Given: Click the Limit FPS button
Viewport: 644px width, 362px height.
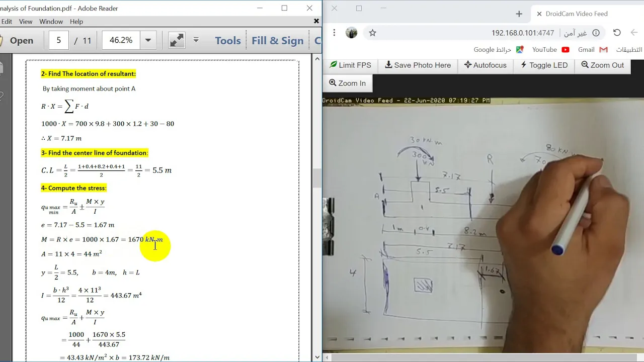Looking at the screenshot, I should point(350,65).
